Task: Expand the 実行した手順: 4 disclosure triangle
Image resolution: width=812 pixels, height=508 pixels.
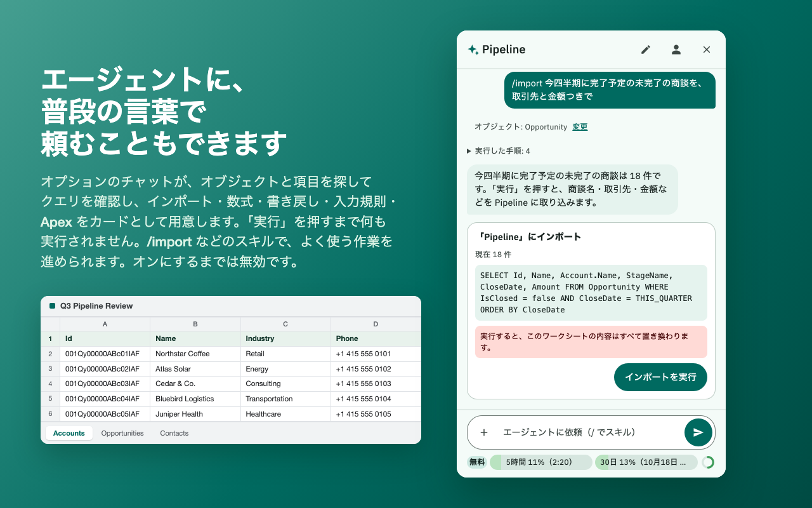Action: tap(469, 151)
